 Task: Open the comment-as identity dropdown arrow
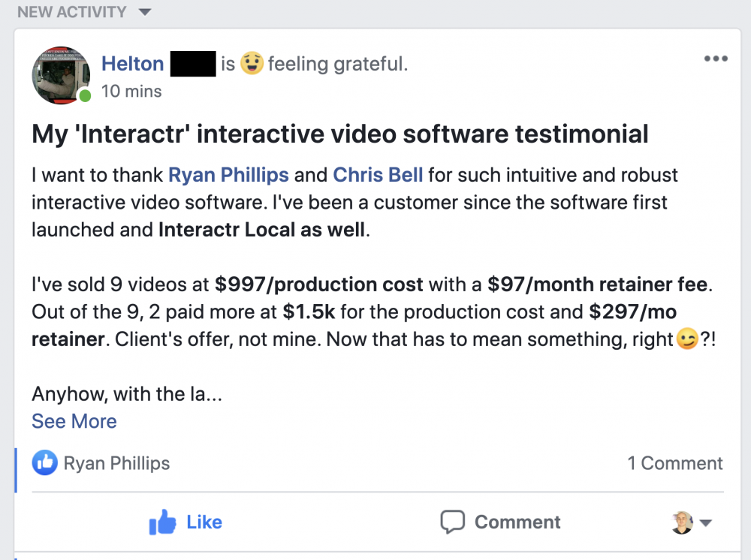pos(705,522)
